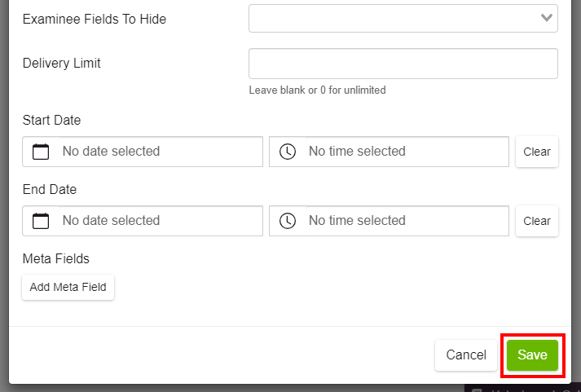The height and width of the screenshot is (392, 581).
Task: Cancel the dialog
Action: (x=466, y=355)
